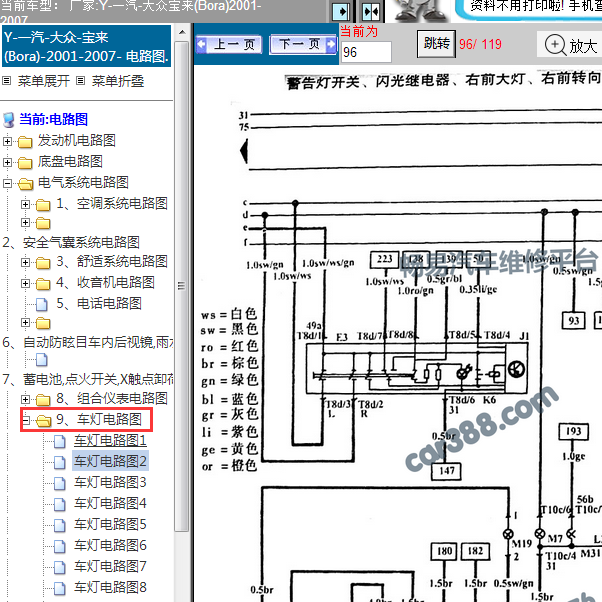Click the 菜单折叠 small square icon
This screenshot has width=602, height=602.
click(80, 81)
